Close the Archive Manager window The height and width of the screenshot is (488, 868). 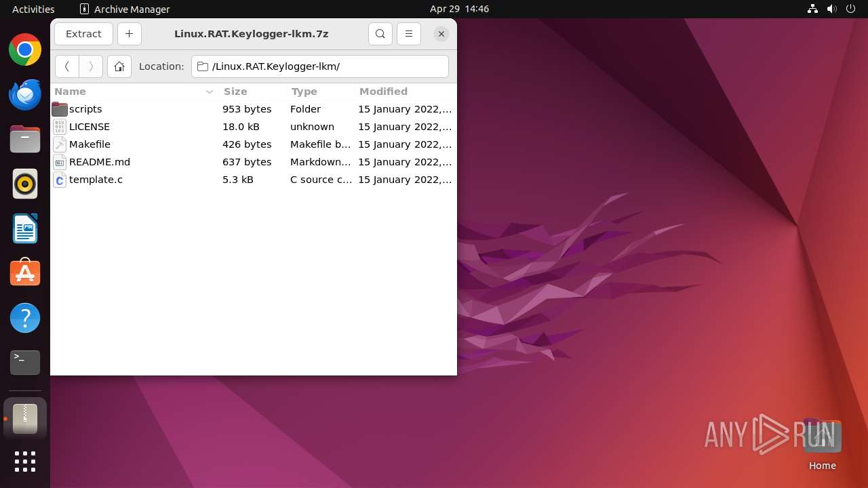coord(441,34)
